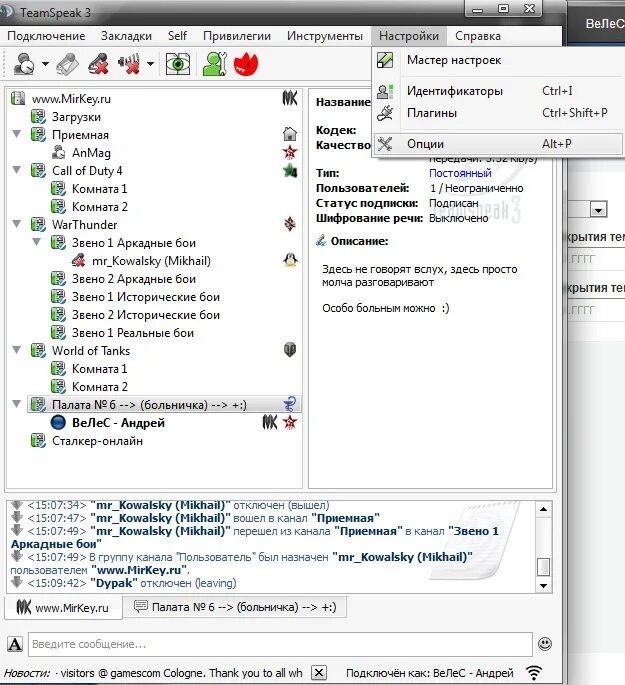Image resolution: width=625 pixels, height=685 pixels.
Task: Select user AnMag
Action: 91,153
